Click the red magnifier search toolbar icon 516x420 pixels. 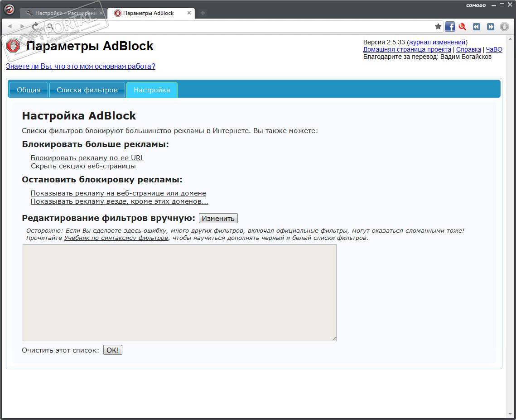pyautogui.click(x=463, y=27)
